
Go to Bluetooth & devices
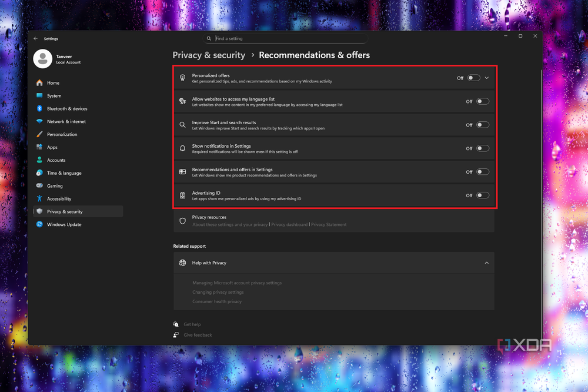[x=78, y=108]
